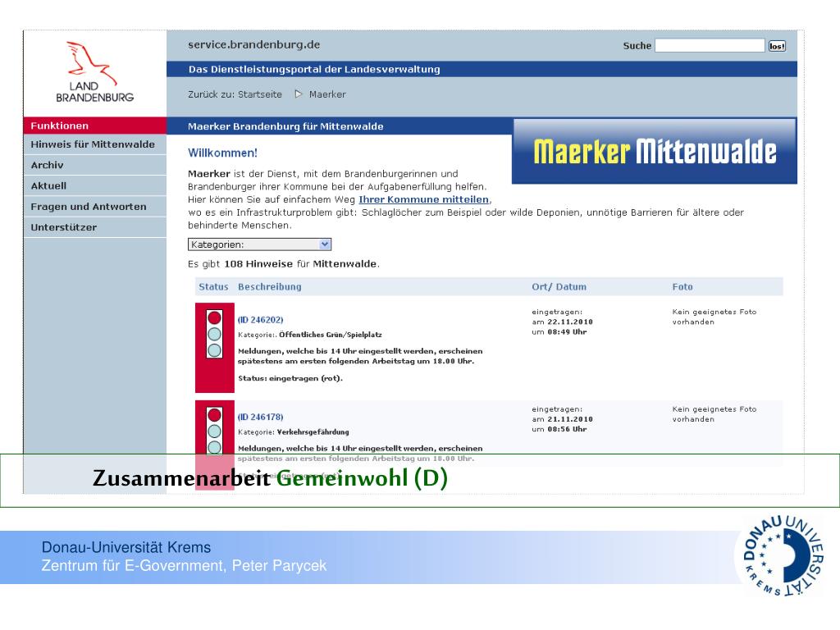840x630 pixels.
Task: Open the Kategorien dropdown
Action: click(x=260, y=244)
